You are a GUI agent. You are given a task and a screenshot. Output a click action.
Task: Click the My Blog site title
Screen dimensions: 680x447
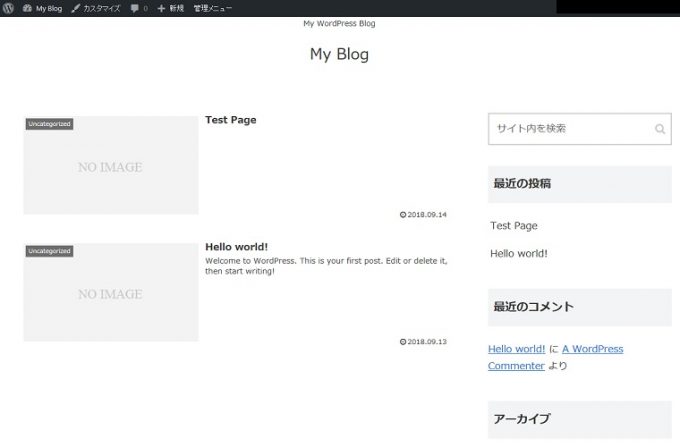coord(339,54)
